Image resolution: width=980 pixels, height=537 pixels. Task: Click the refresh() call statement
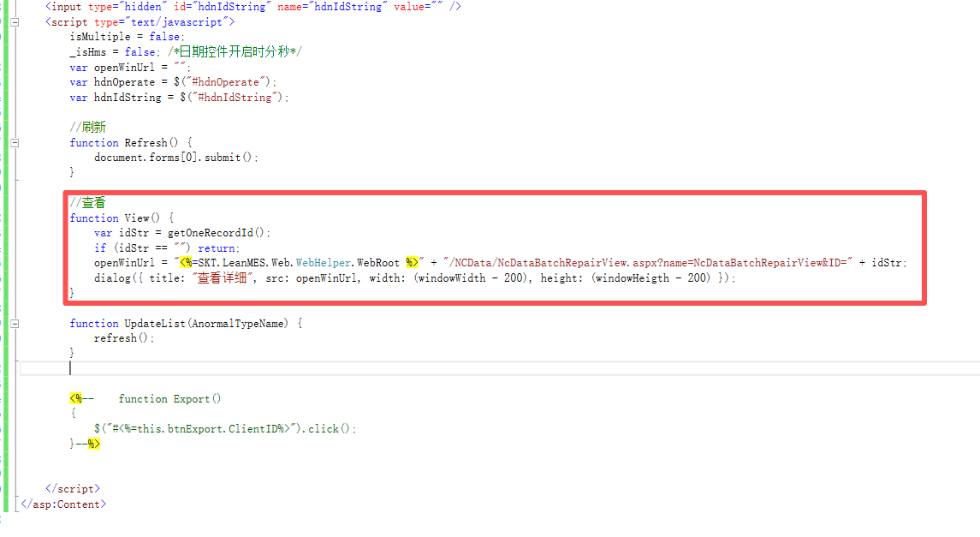click(124, 338)
